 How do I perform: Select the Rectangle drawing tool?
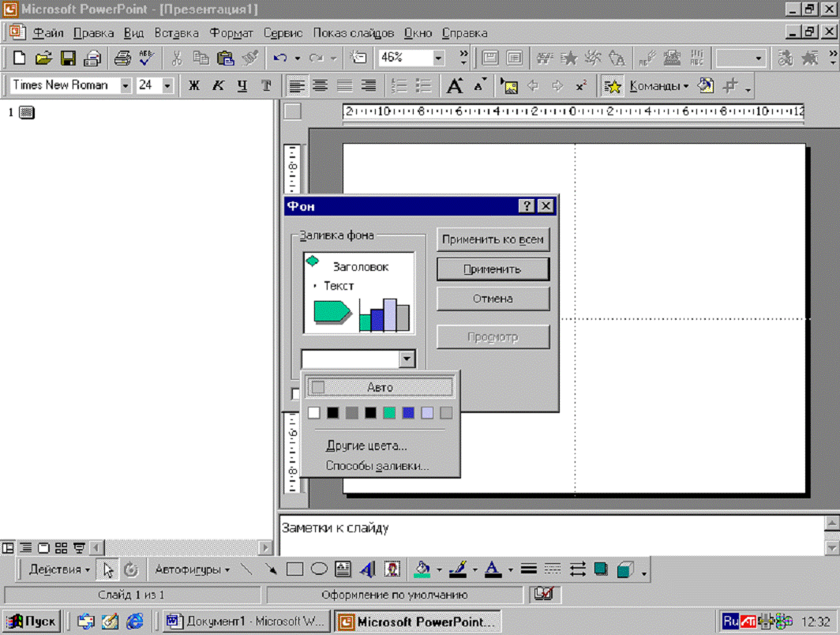click(x=294, y=569)
